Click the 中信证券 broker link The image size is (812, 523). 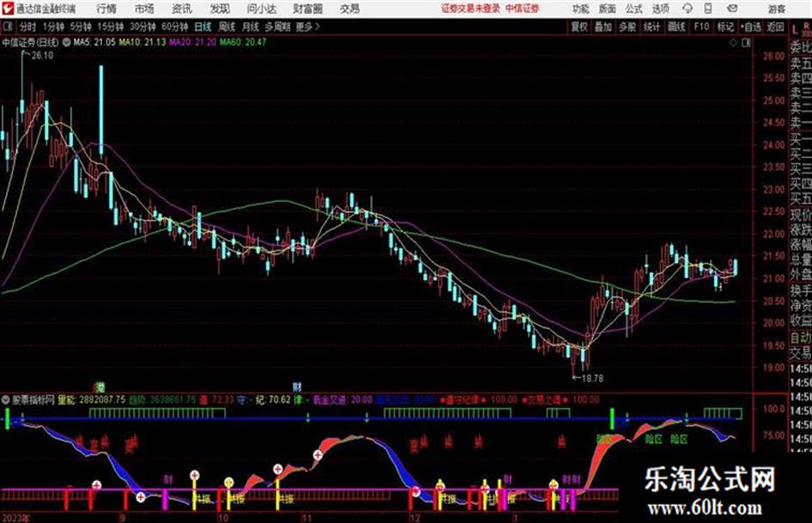pyautogui.click(x=522, y=9)
